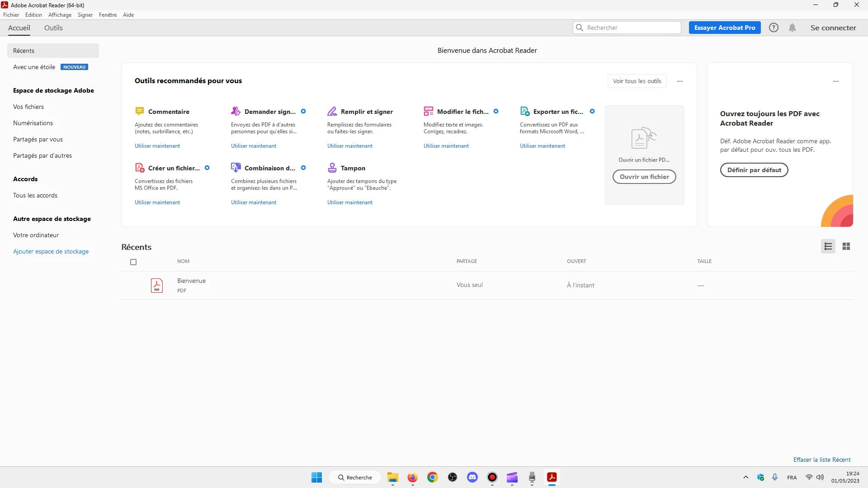Open the help question mark icon
Viewport: 868px width, 488px height.
774,28
